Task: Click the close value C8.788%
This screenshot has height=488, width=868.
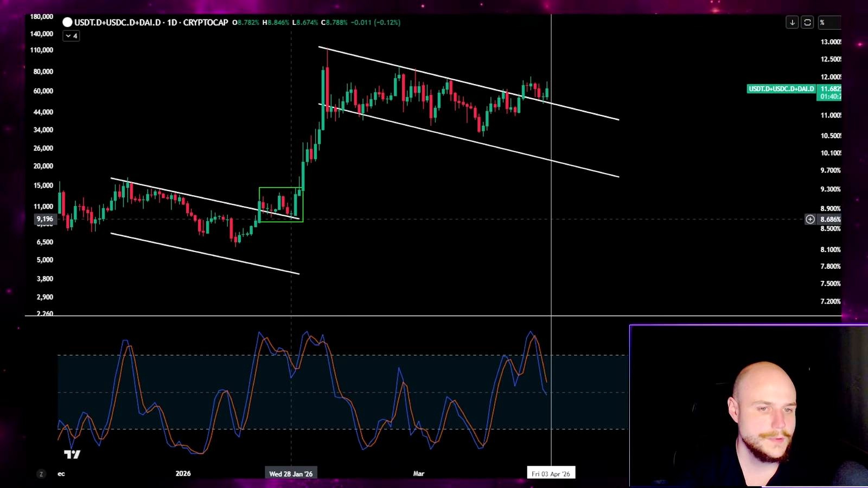Action: click(334, 22)
